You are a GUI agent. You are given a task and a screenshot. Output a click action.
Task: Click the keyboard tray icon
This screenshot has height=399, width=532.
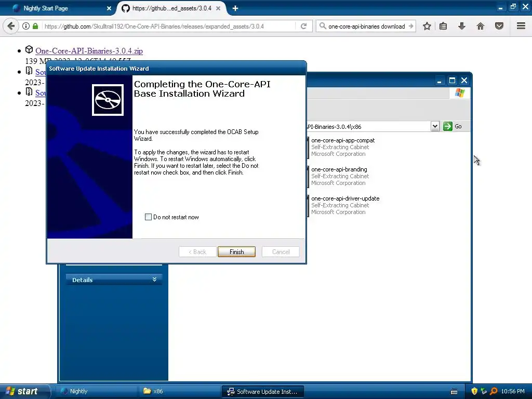tap(454, 392)
